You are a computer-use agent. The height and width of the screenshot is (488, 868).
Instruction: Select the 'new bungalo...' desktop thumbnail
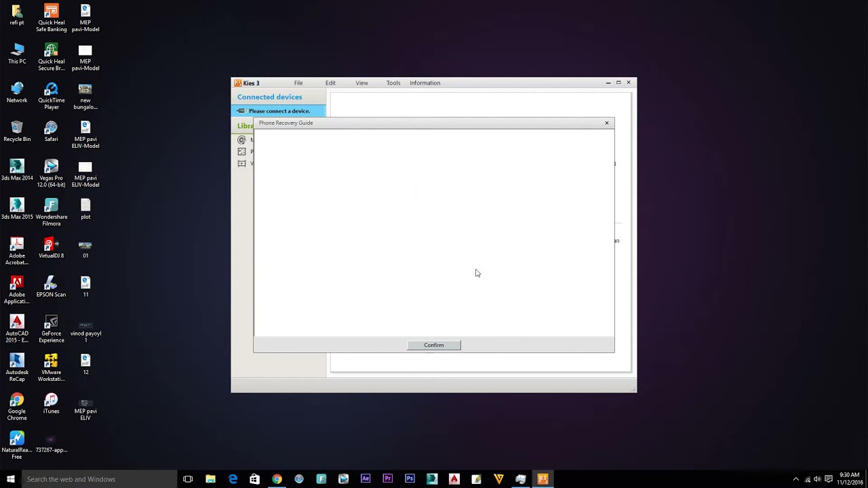85,96
